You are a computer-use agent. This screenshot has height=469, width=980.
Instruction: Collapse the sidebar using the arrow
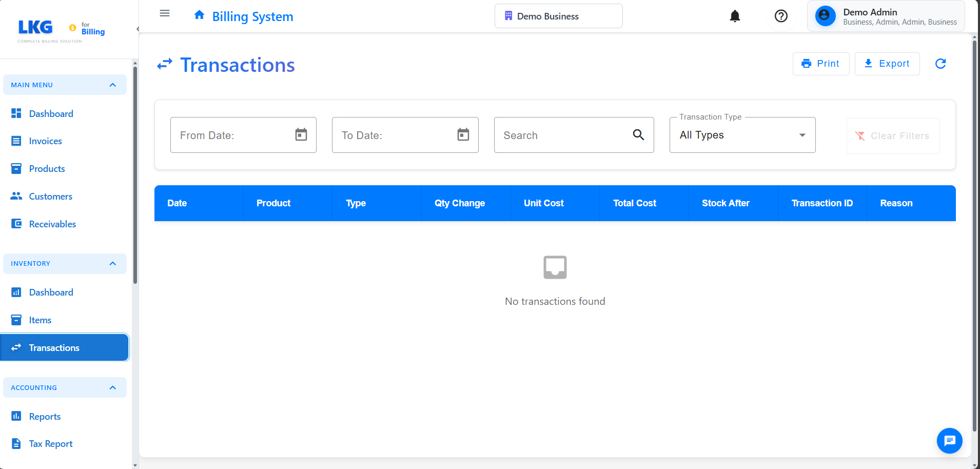138,29
